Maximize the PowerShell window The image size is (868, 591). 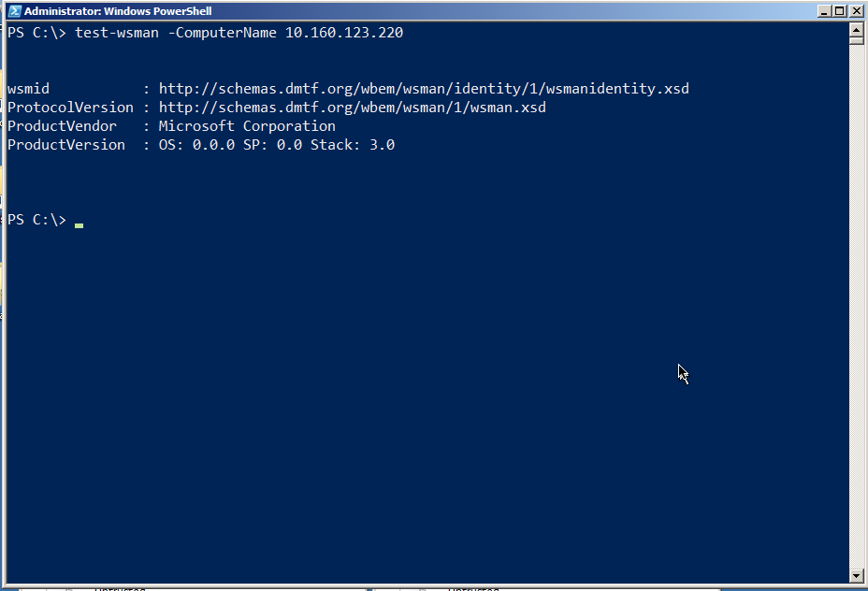(x=839, y=11)
